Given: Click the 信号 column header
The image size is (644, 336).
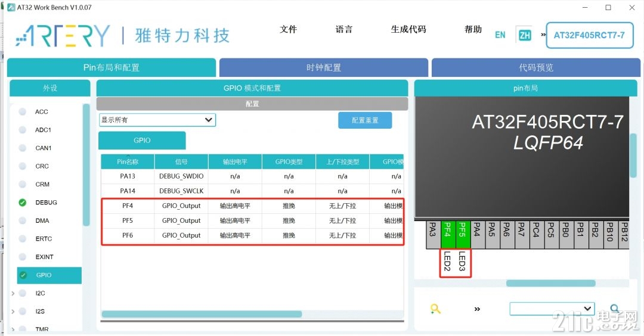Looking at the screenshot, I should pyautogui.click(x=181, y=161).
